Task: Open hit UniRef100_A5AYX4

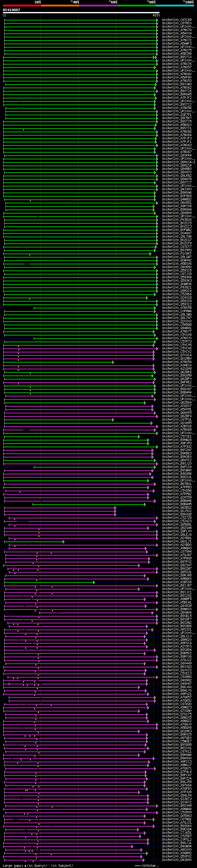Action: 177,33
